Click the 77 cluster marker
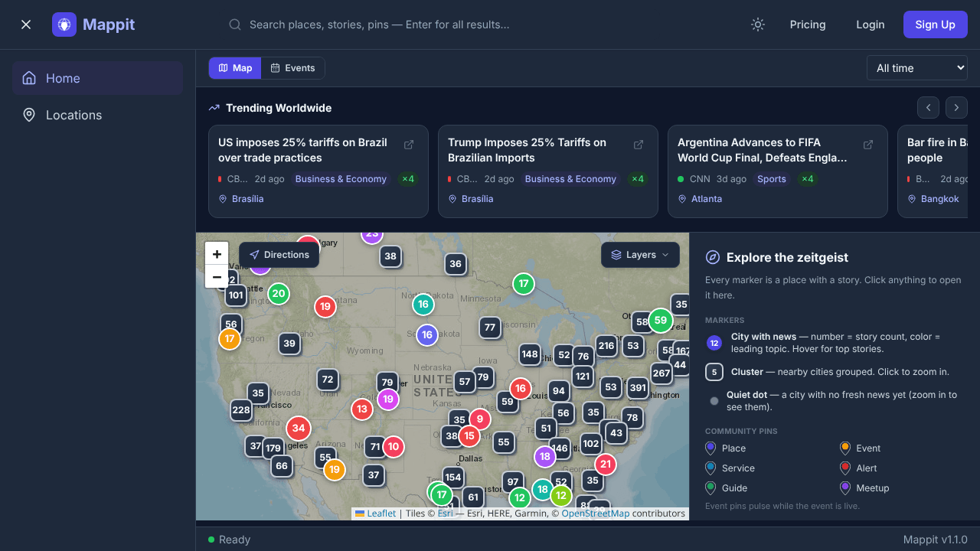Viewport: 980px width, 551px height. click(490, 328)
